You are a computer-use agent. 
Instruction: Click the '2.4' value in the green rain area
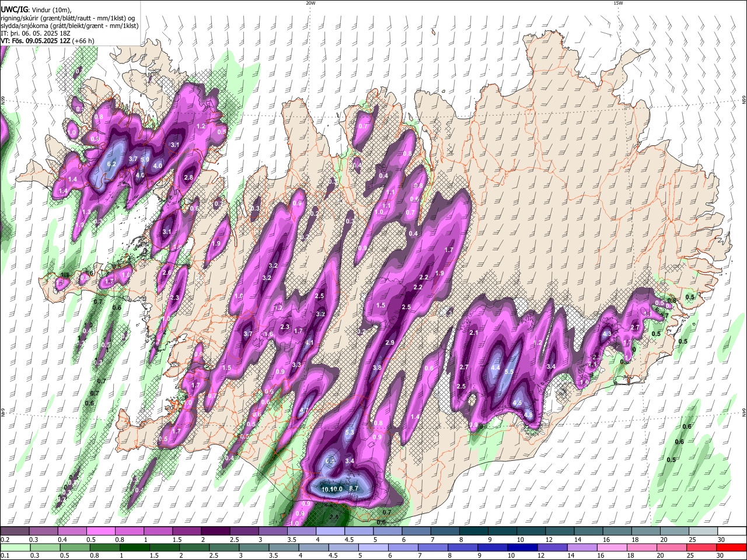[x=334, y=517]
